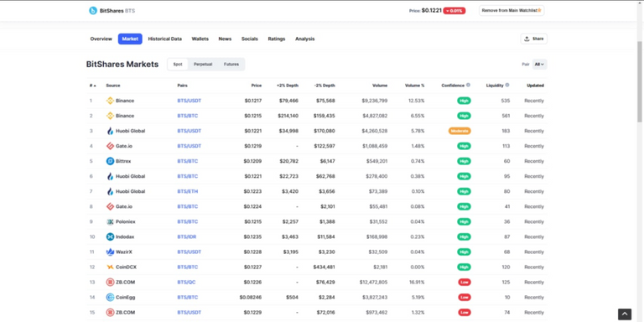Sort table by Volume column header
The image size is (644, 322).
(x=380, y=86)
